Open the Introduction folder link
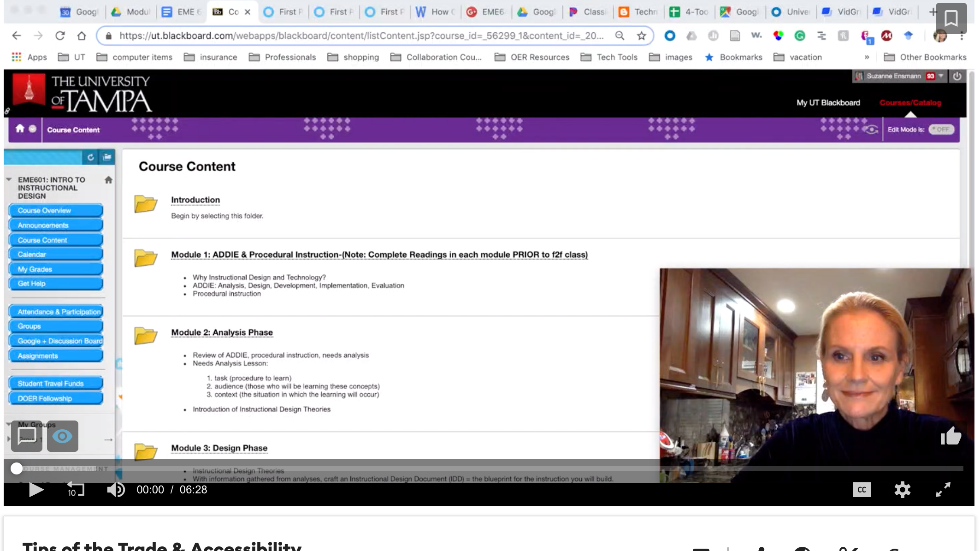980x551 pixels. click(195, 200)
